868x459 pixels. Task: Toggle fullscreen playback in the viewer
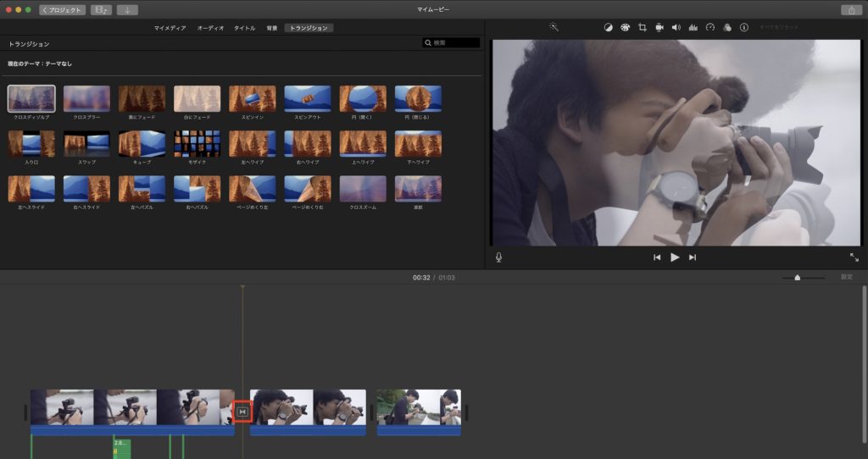pyautogui.click(x=854, y=257)
